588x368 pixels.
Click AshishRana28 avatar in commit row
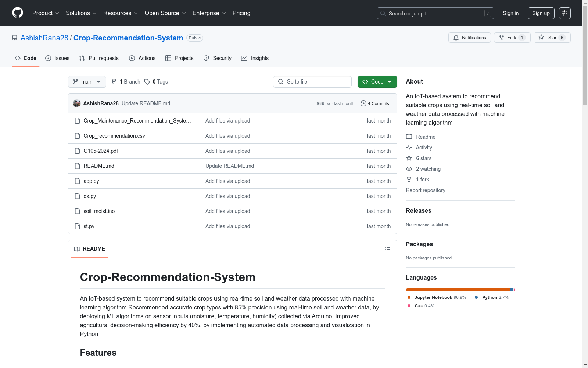77,103
